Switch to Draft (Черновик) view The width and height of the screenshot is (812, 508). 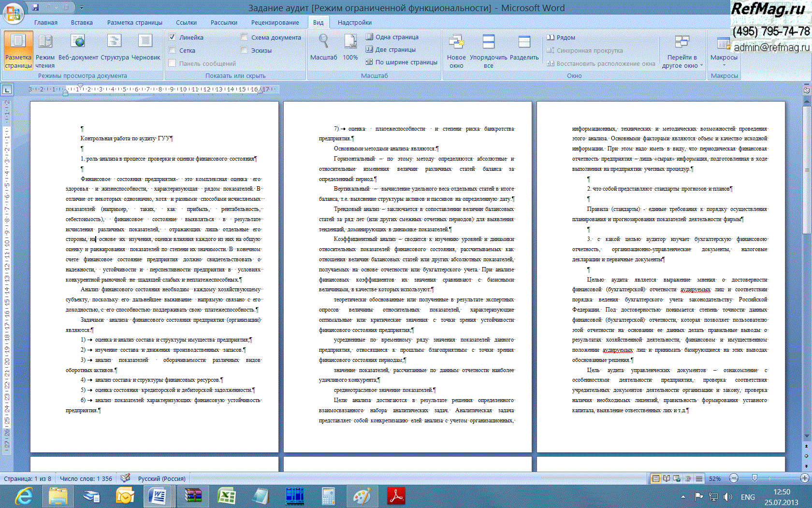[x=145, y=48]
